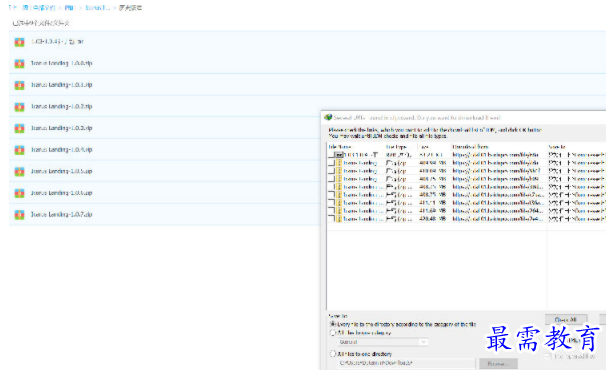This screenshot has height=370, width=608.
Task: Open the 全部文件 breadcrumb link
Action: coord(44,8)
